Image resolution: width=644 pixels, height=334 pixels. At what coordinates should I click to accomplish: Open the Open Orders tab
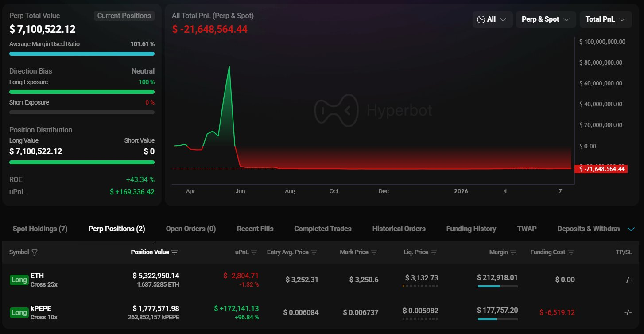[190, 229]
